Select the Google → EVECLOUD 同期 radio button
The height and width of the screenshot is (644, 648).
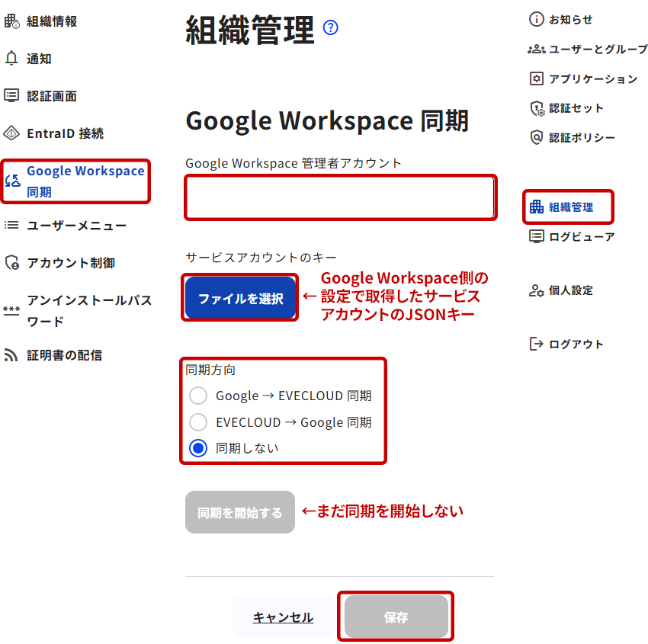pyautogui.click(x=198, y=396)
